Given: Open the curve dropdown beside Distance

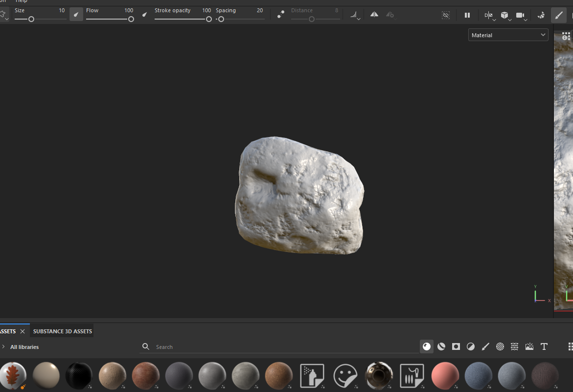Looking at the screenshot, I should [x=355, y=15].
